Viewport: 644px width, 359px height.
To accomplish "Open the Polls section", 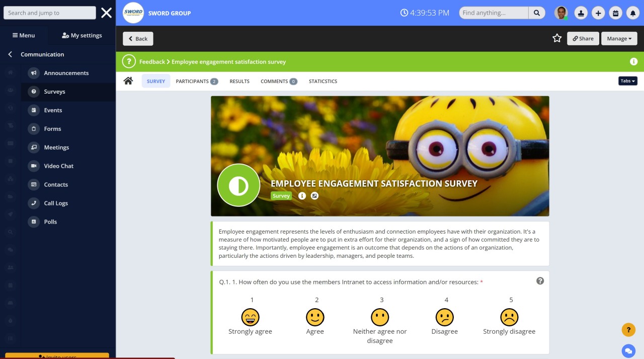I will pos(50,222).
